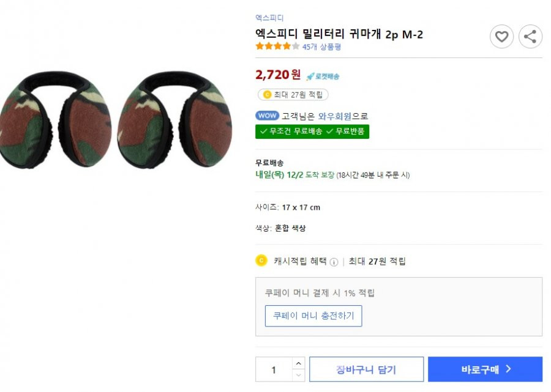Click the green 무조건 무료배송 banner
The width and height of the screenshot is (551, 392).
click(x=312, y=131)
